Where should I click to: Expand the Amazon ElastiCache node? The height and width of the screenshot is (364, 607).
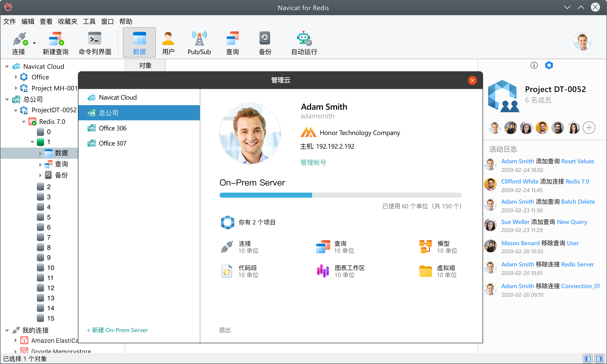point(15,340)
